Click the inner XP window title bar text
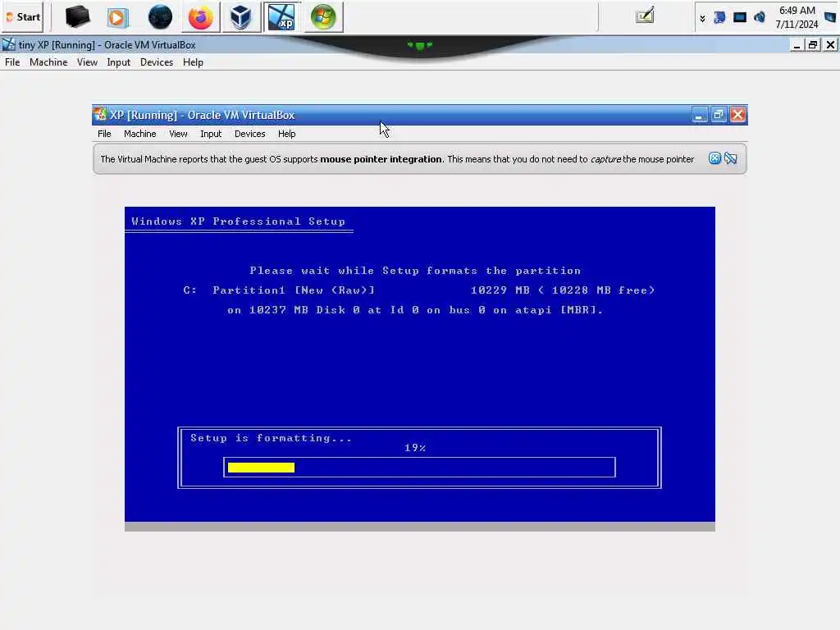Viewport: 840px width, 630px height. click(203, 115)
